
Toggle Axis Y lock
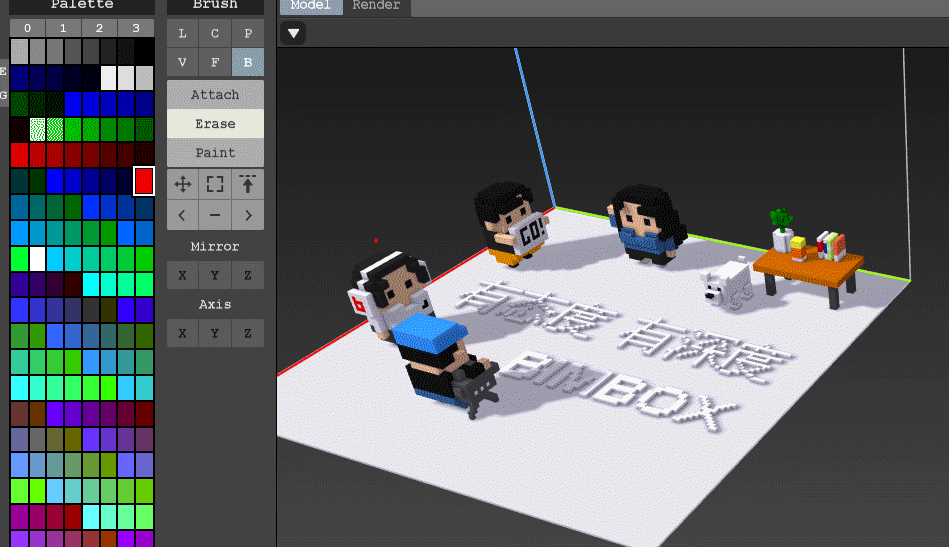pos(215,333)
